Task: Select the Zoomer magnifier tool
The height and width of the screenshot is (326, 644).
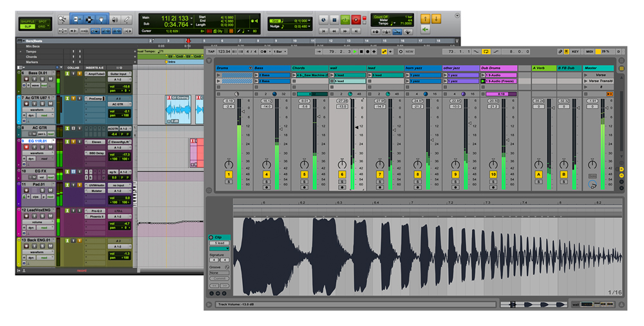Action: (62, 19)
